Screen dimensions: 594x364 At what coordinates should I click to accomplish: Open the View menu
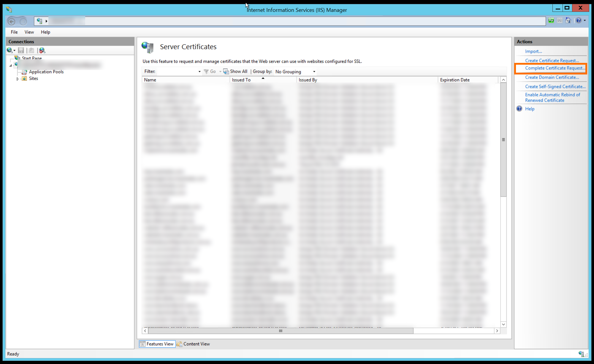[29, 32]
